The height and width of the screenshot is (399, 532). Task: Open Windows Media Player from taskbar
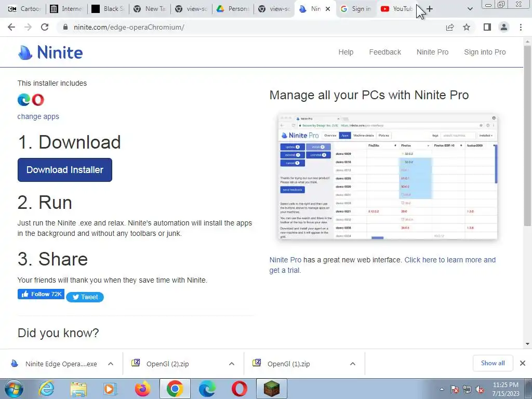[x=110, y=389]
